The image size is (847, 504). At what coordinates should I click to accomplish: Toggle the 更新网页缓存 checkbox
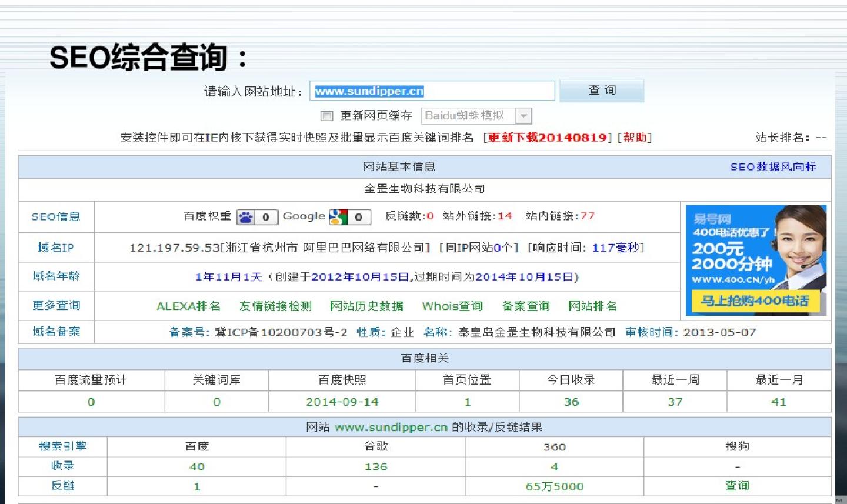click(x=327, y=116)
